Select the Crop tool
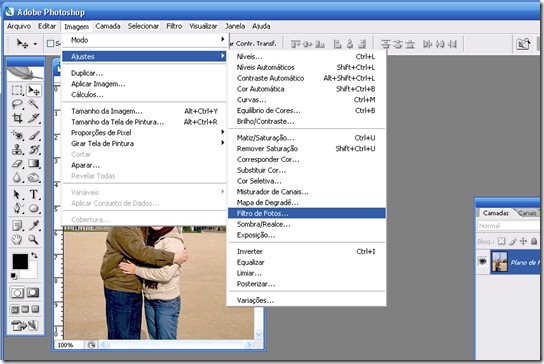The image size is (544, 364). pos(17,118)
